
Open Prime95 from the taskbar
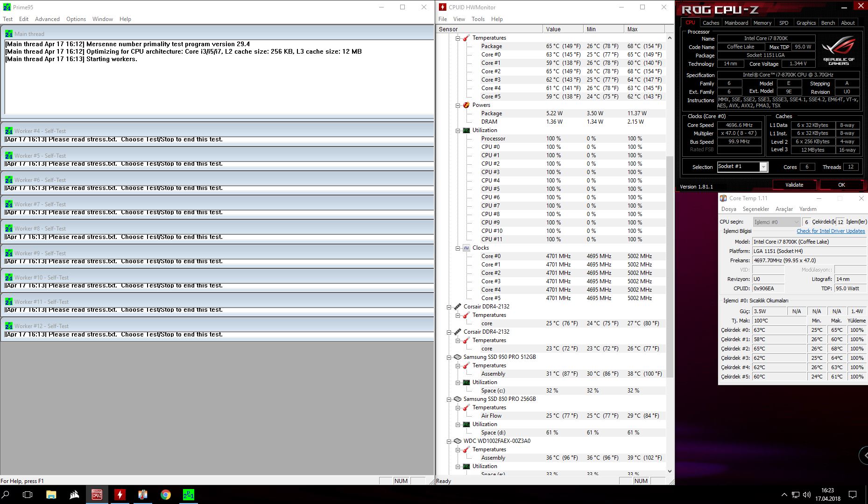tap(189, 495)
